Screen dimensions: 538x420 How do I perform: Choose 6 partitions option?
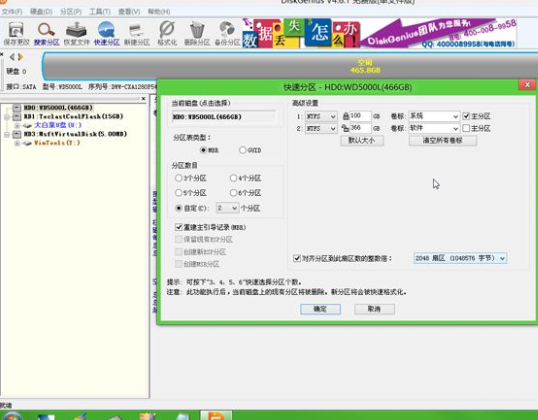click(x=233, y=193)
